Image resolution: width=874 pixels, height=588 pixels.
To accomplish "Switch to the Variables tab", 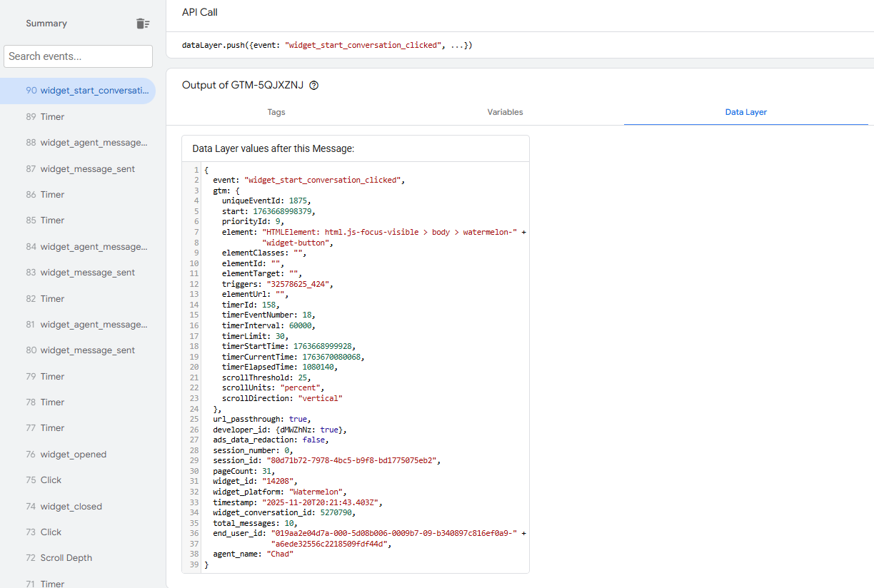I will [x=505, y=112].
